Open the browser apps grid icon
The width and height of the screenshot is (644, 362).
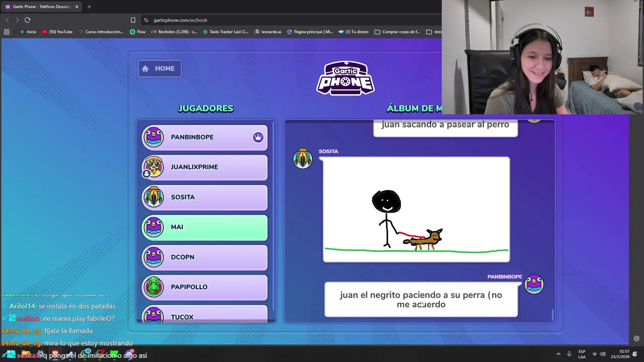tap(7, 32)
